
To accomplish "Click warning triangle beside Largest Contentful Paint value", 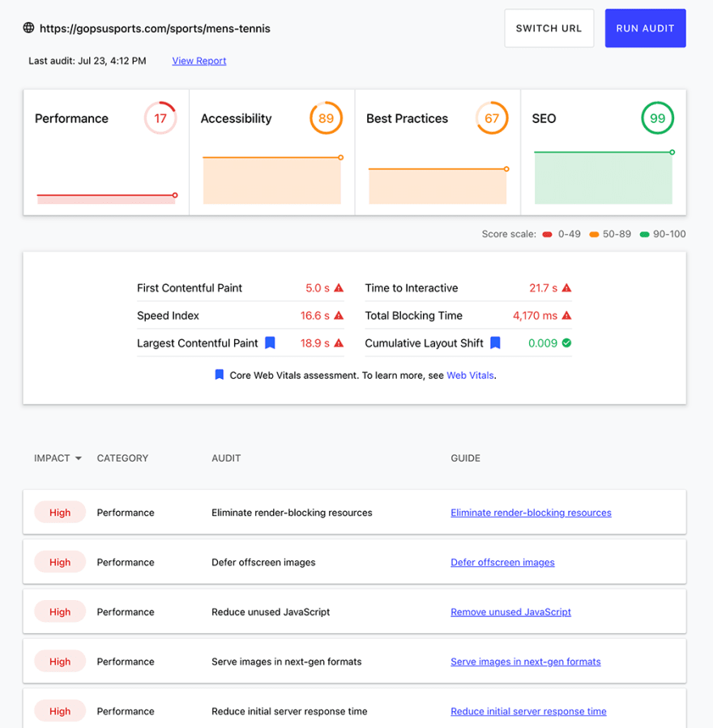I will click(x=339, y=343).
